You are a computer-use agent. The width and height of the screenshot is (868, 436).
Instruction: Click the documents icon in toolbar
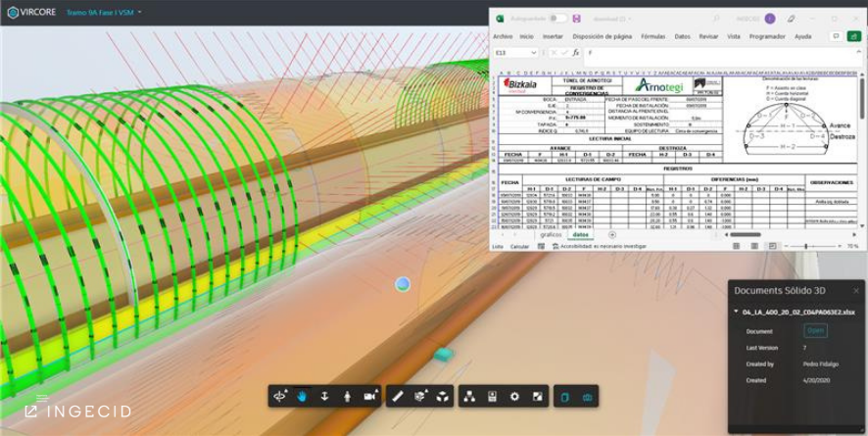point(564,397)
